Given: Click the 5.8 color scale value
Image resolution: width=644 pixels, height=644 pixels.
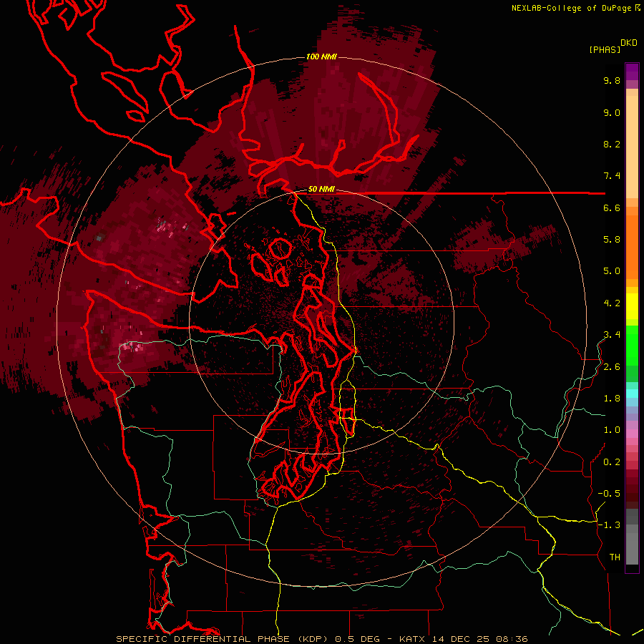Looking at the screenshot, I should click(x=612, y=240).
